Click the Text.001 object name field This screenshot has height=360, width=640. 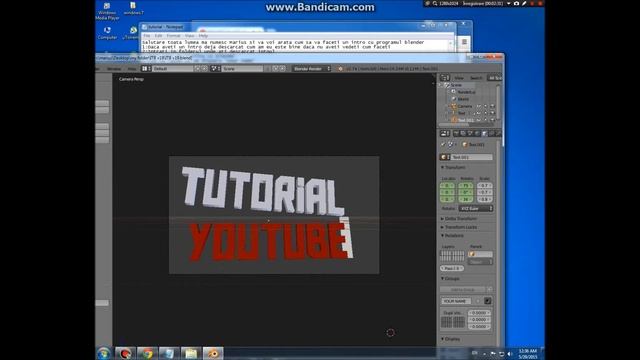point(471,157)
